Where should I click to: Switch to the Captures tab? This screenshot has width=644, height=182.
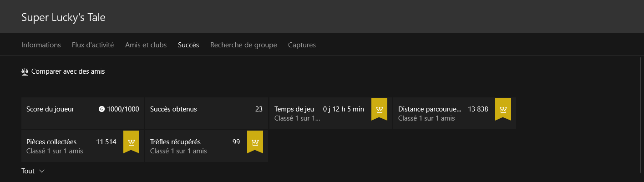point(302,45)
